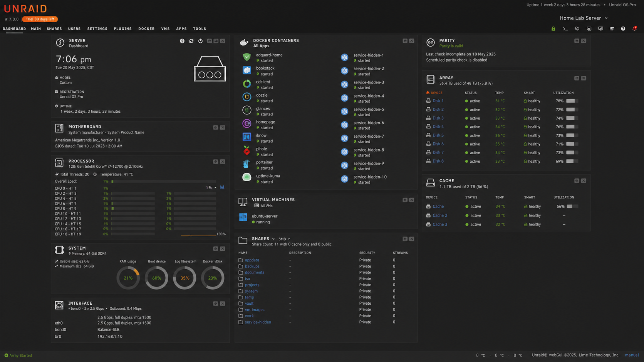This screenshot has width=644, height=362.
Task: Open the appdata share link
Action: tap(252, 260)
